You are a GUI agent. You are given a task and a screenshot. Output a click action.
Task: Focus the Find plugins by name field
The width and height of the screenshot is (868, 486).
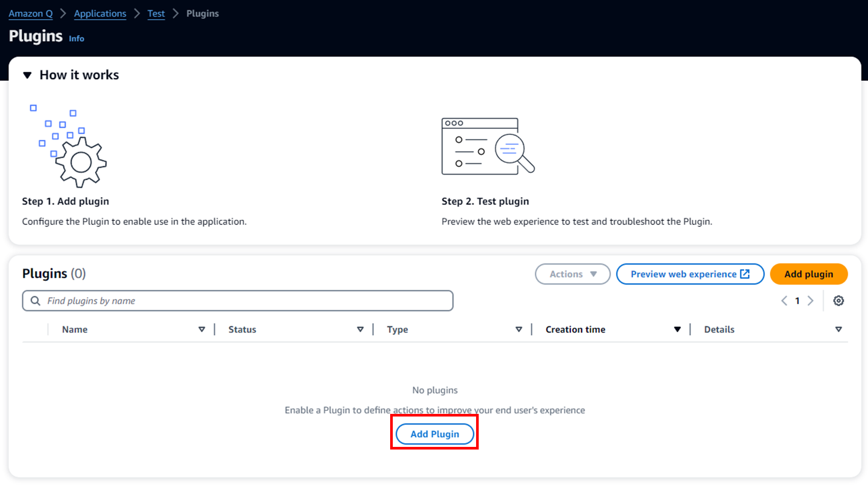coord(243,301)
